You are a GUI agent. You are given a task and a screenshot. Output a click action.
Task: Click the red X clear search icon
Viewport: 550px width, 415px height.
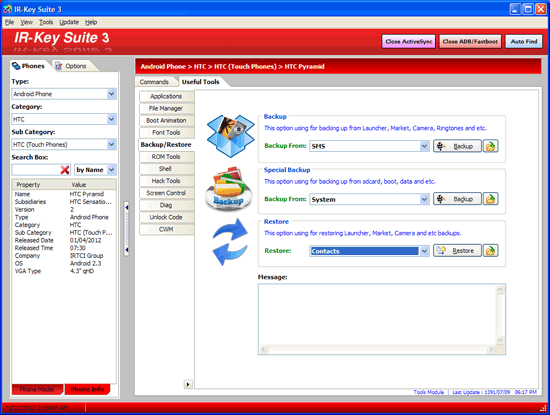[x=65, y=170]
